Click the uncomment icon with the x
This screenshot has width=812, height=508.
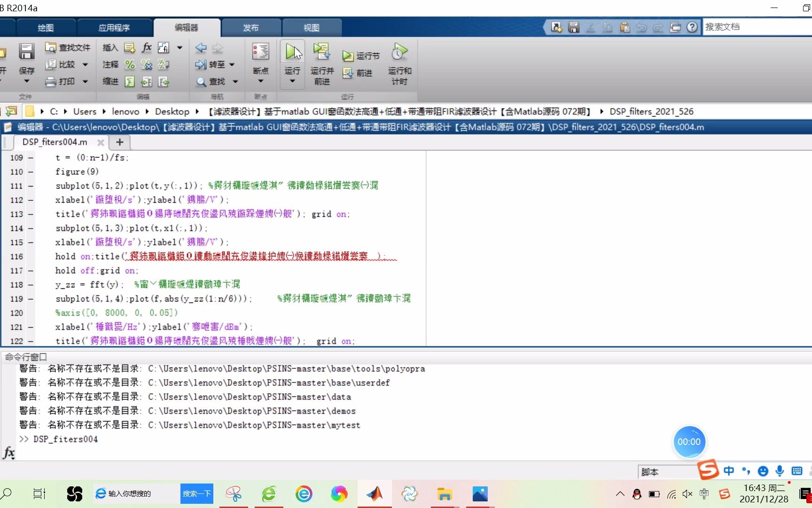click(x=147, y=64)
